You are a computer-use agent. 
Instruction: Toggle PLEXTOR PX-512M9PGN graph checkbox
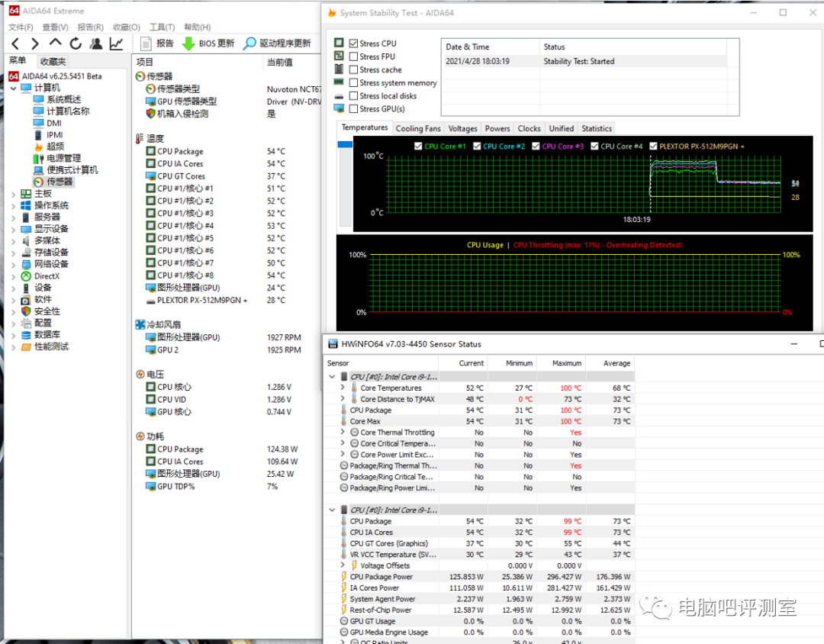[x=653, y=147]
